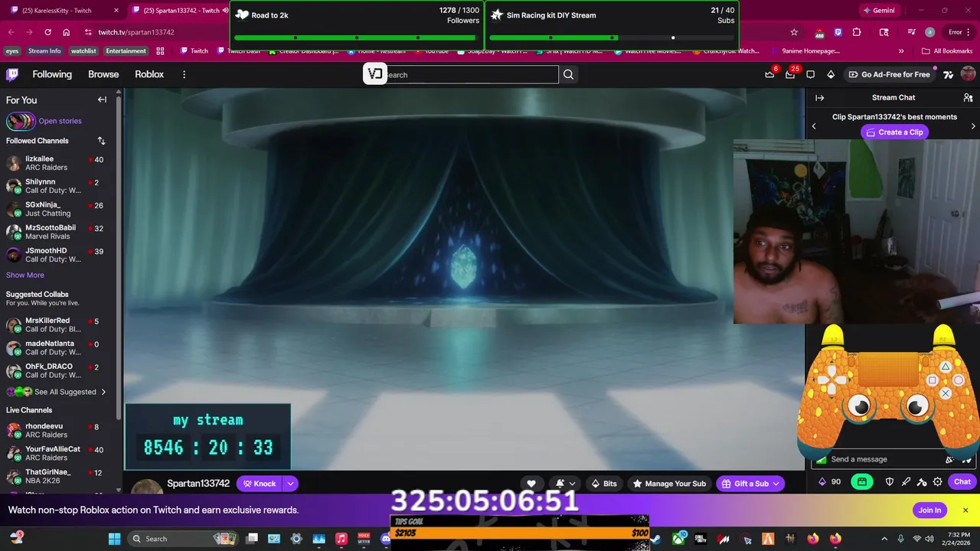Open the chat shield mode icon
980x551 pixels.
889,481
